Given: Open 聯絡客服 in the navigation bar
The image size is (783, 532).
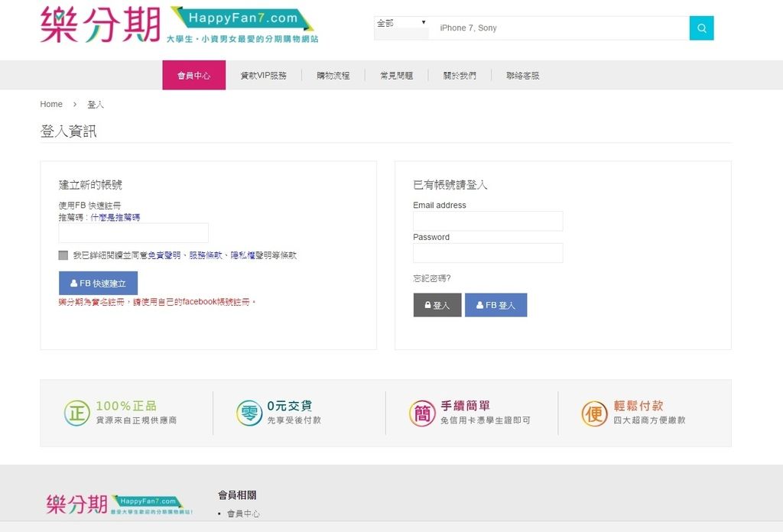Looking at the screenshot, I should (x=523, y=76).
